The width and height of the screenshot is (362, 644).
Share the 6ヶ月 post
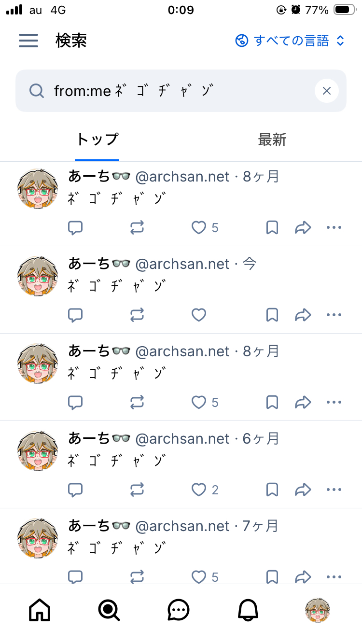coord(303,490)
